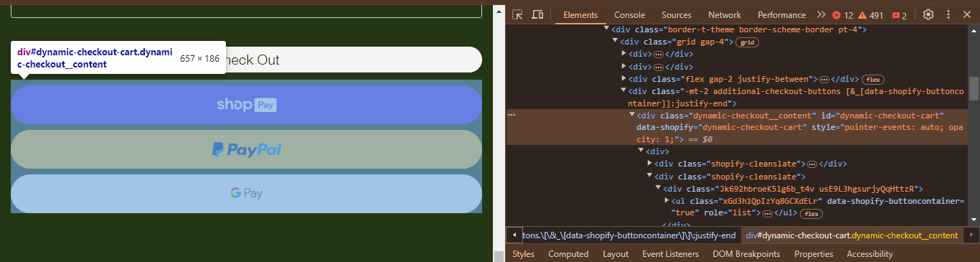The image size is (980, 262).
Task: Click breadcrumb scroll-left arrow
Action: tap(514, 235)
